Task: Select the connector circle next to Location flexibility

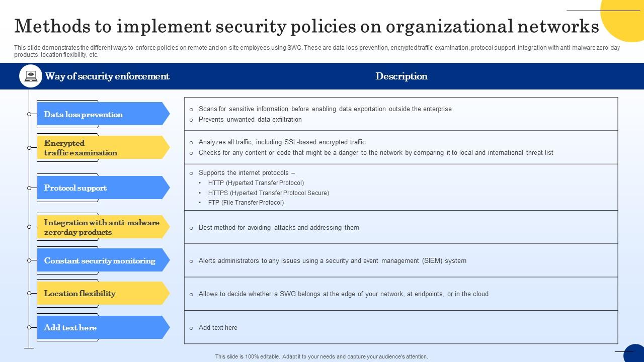Action: 29,293
